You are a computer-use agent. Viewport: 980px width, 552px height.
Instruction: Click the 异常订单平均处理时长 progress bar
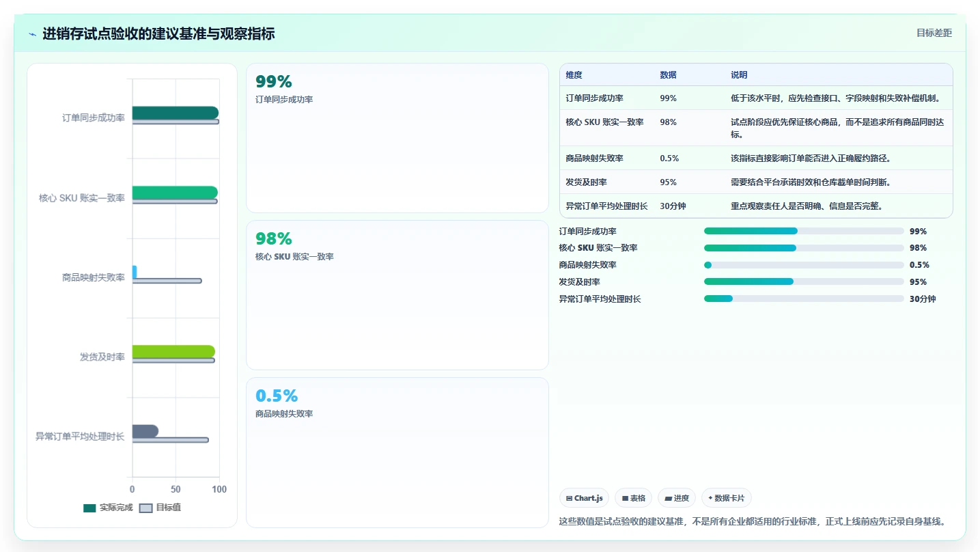(804, 299)
